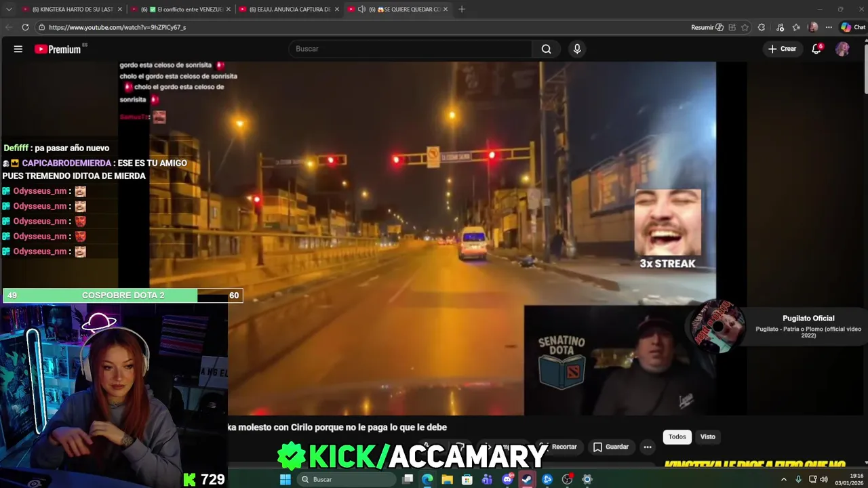This screenshot has width=868, height=488.
Task: Open OBS Studio from the taskbar
Action: 568,479
